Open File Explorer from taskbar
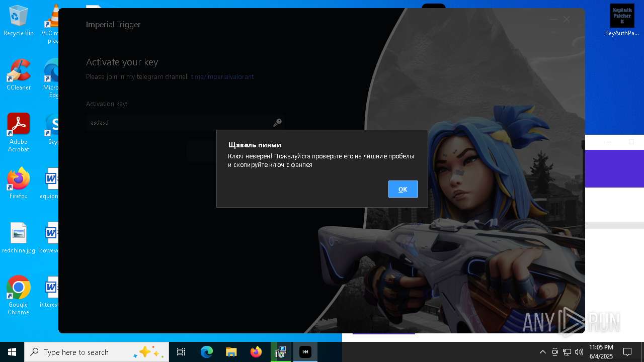Viewport: 644px width, 362px height. click(231, 352)
